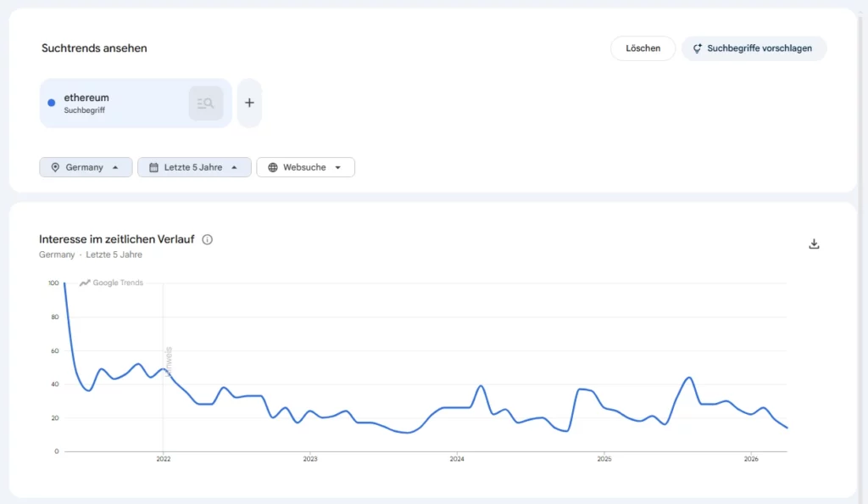Click the 2026 label on the chart axis
The image size is (868, 504).
tap(751, 459)
